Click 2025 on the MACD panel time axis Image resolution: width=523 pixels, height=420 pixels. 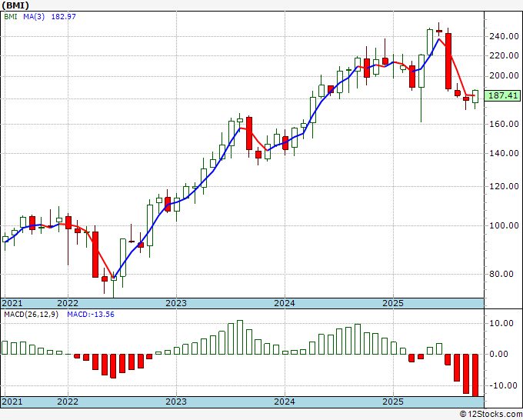point(393,402)
